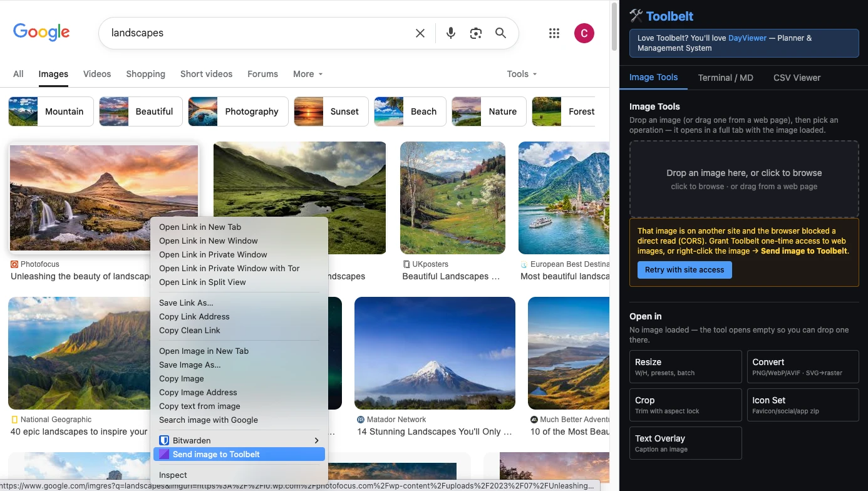This screenshot has width=868, height=491.
Task: Open the Icon Set tool card
Action: pyautogui.click(x=803, y=405)
